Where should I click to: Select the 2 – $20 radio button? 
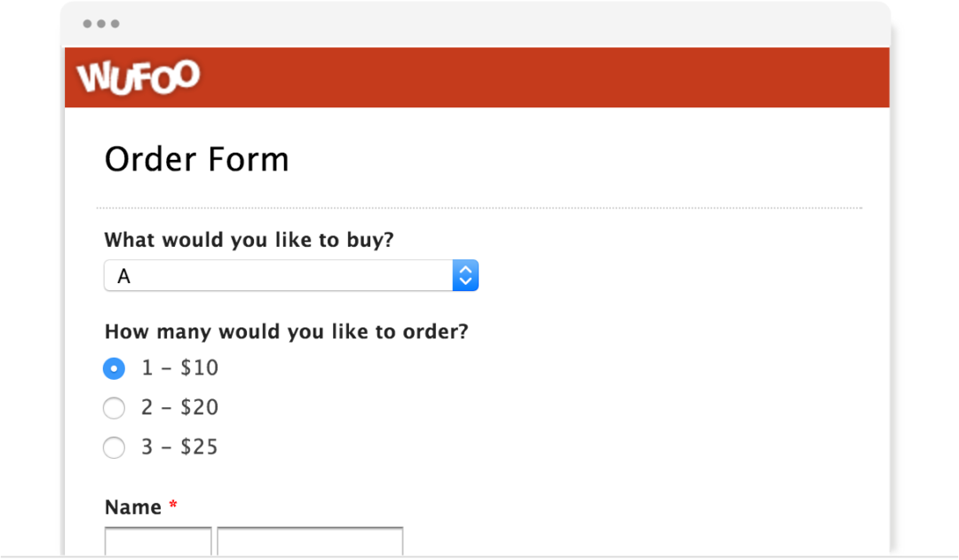point(114,408)
